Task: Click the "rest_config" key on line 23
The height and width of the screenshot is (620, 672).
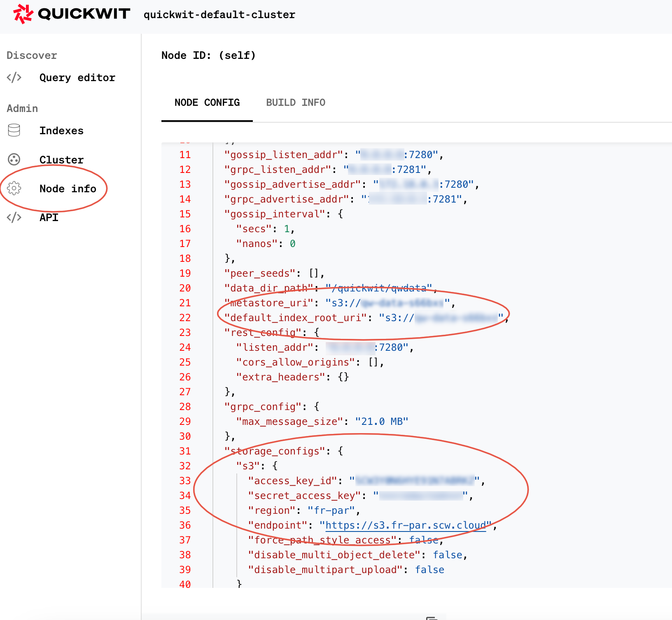Action: click(x=263, y=333)
